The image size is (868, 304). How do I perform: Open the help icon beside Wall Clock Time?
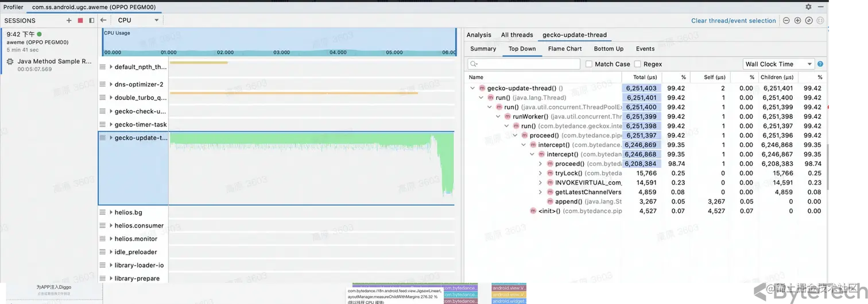[820, 64]
